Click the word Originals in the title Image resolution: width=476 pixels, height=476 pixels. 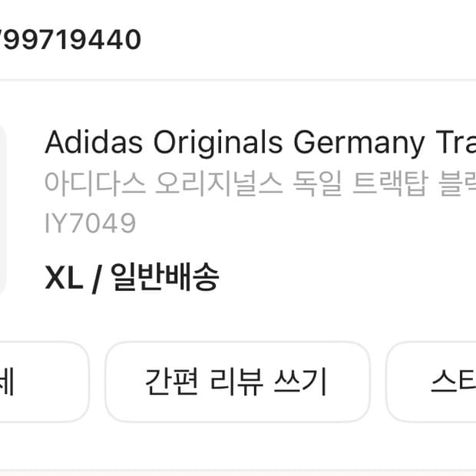coord(218,144)
